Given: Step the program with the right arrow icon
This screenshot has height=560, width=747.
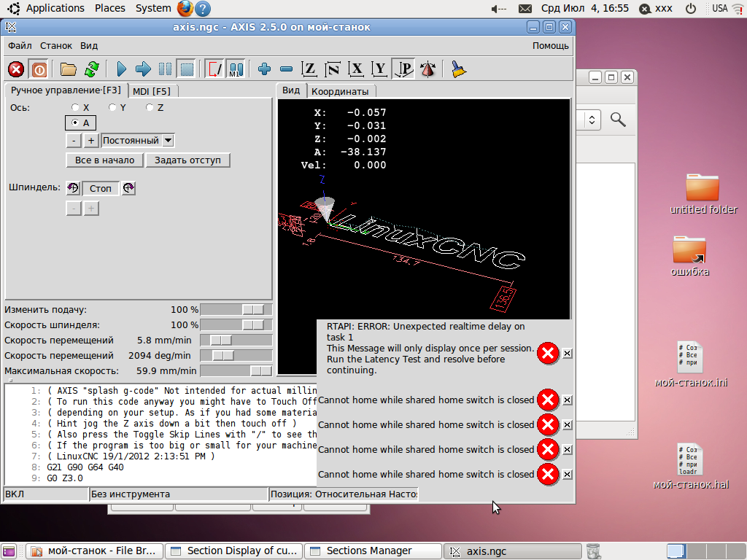Looking at the screenshot, I should coord(143,69).
